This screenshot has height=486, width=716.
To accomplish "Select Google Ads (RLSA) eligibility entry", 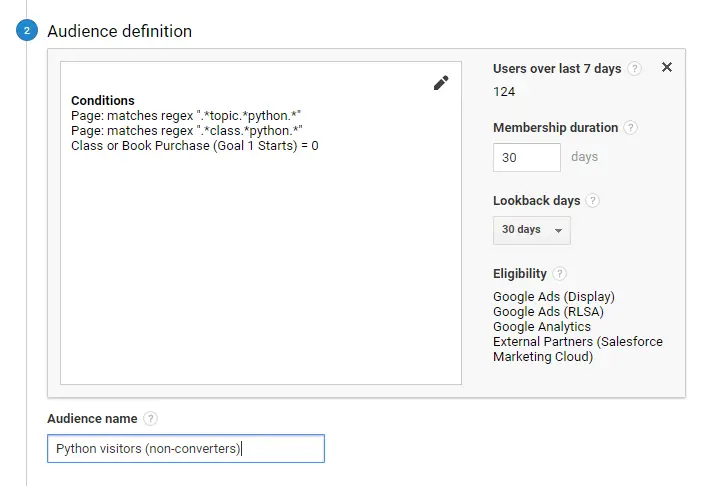I will (x=548, y=312).
